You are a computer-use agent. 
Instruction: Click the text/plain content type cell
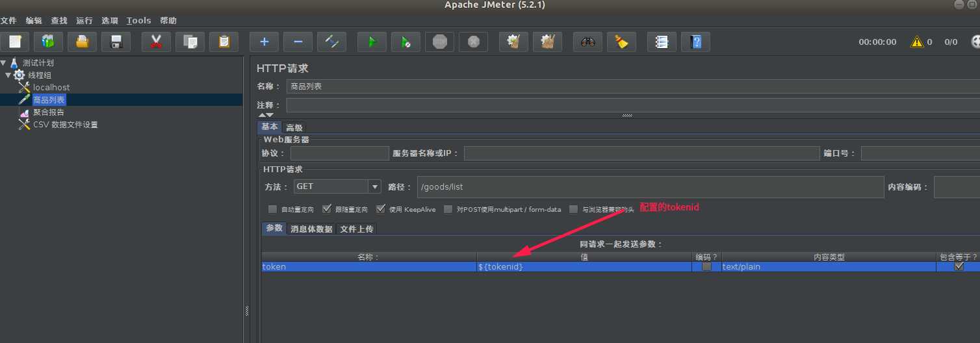[x=829, y=266]
